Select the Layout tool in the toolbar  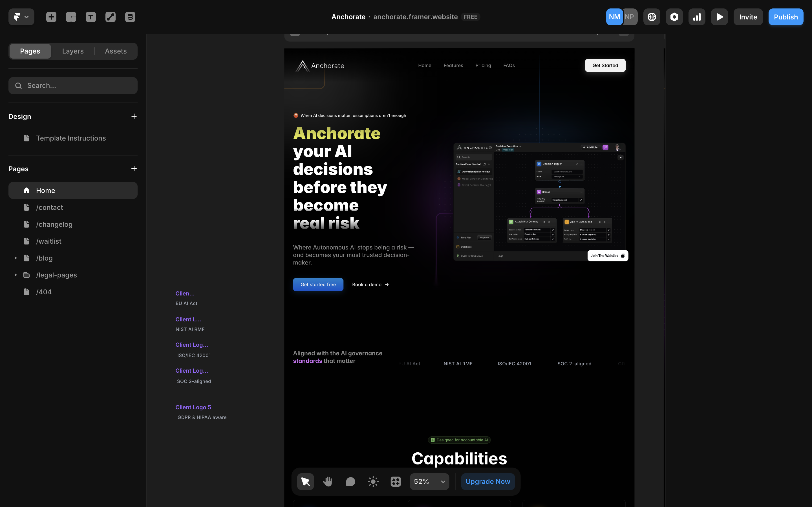pos(71,16)
